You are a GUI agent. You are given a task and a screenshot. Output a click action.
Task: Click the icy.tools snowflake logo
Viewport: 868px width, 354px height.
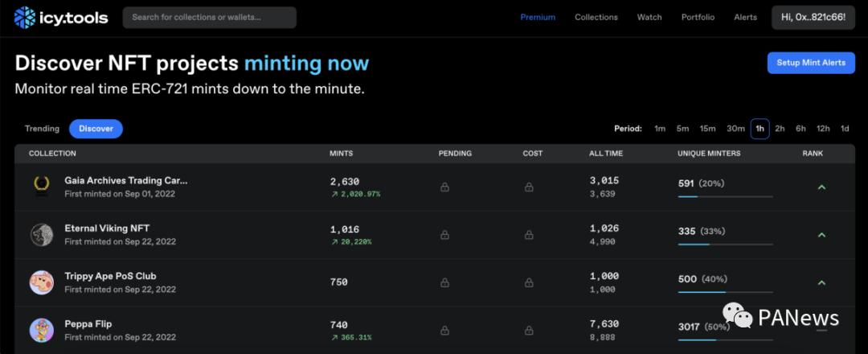point(25,17)
